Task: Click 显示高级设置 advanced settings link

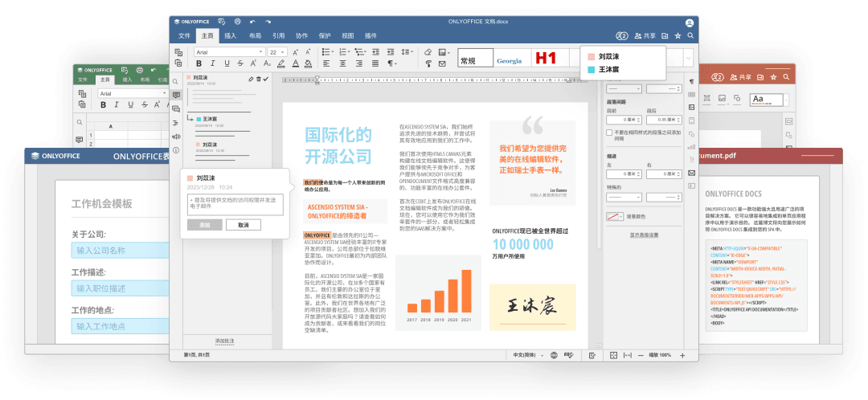Action: point(645,235)
